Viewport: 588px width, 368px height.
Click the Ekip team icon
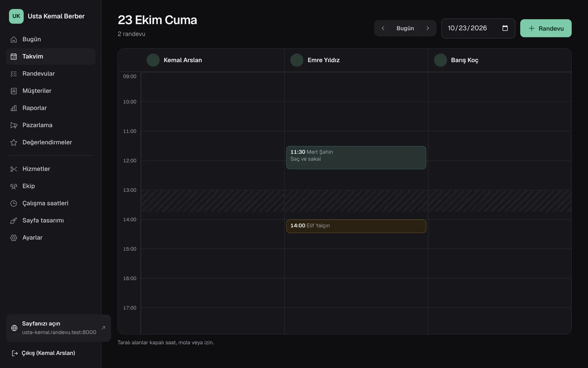[x=14, y=186]
